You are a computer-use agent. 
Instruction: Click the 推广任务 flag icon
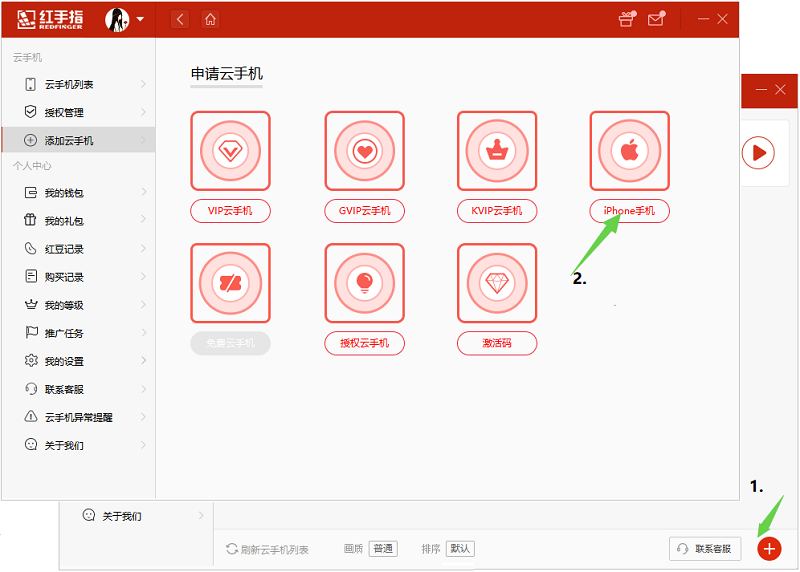(x=31, y=333)
